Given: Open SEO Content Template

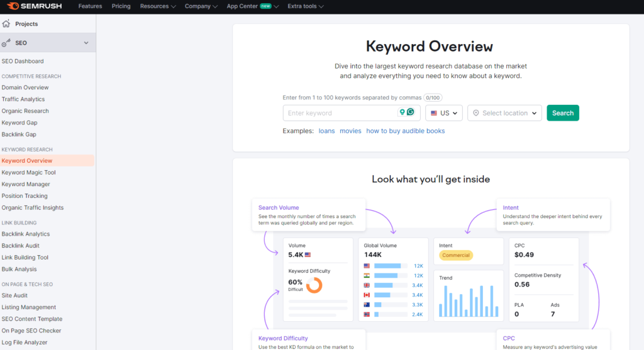Looking at the screenshot, I should [32, 319].
